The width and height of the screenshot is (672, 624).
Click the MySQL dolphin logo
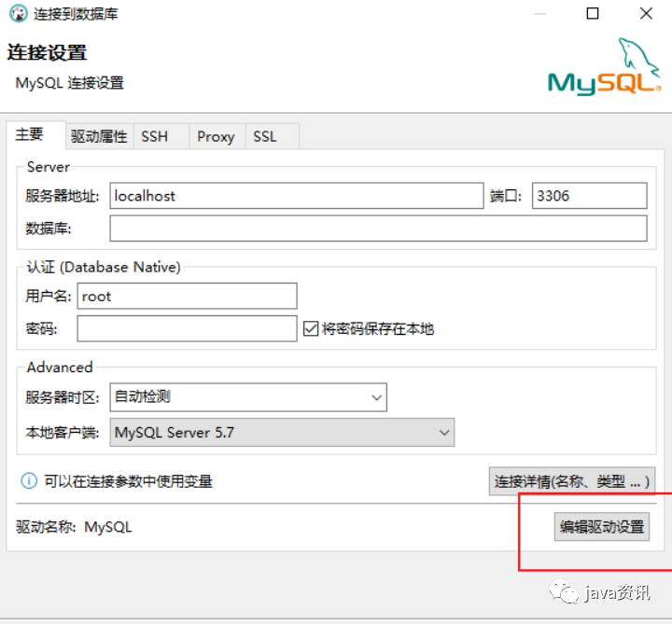point(605,66)
